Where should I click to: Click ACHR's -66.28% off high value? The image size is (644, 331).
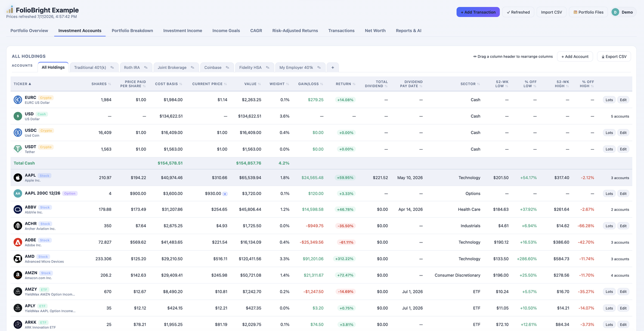[x=586, y=226]
